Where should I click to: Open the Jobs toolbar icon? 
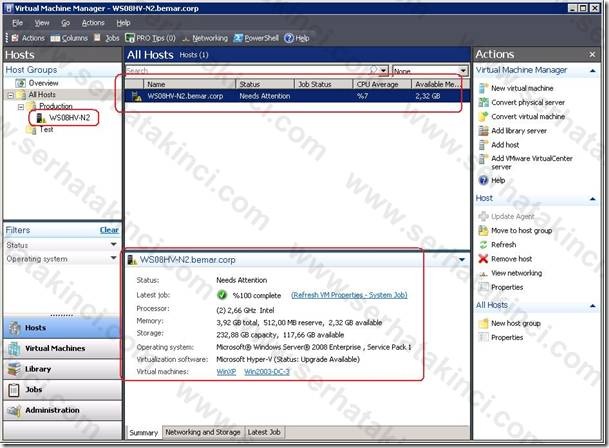(x=97, y=38)
